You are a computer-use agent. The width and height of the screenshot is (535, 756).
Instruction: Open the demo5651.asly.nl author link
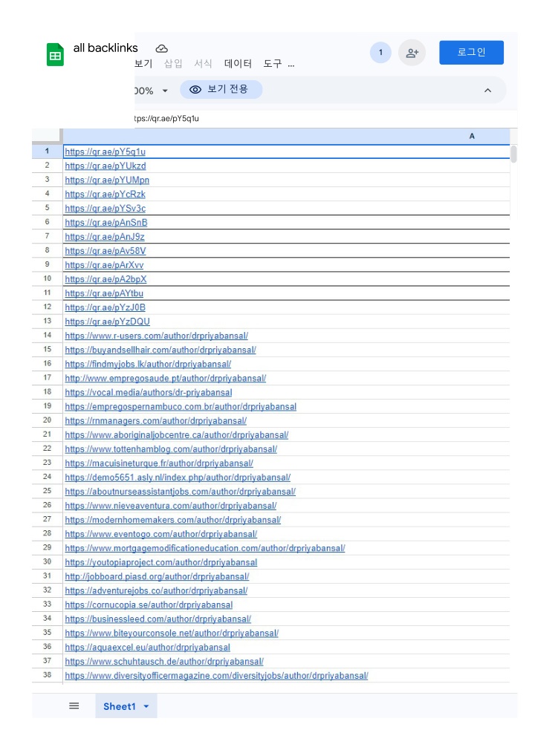click(x=178, y=477)
